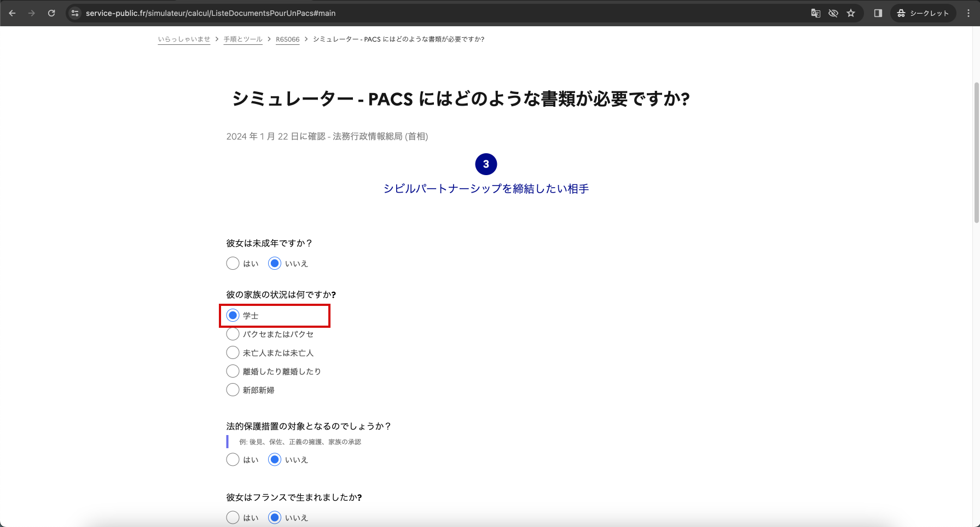Click the 例: 後見、保佐 hint text

pos(300,442)
